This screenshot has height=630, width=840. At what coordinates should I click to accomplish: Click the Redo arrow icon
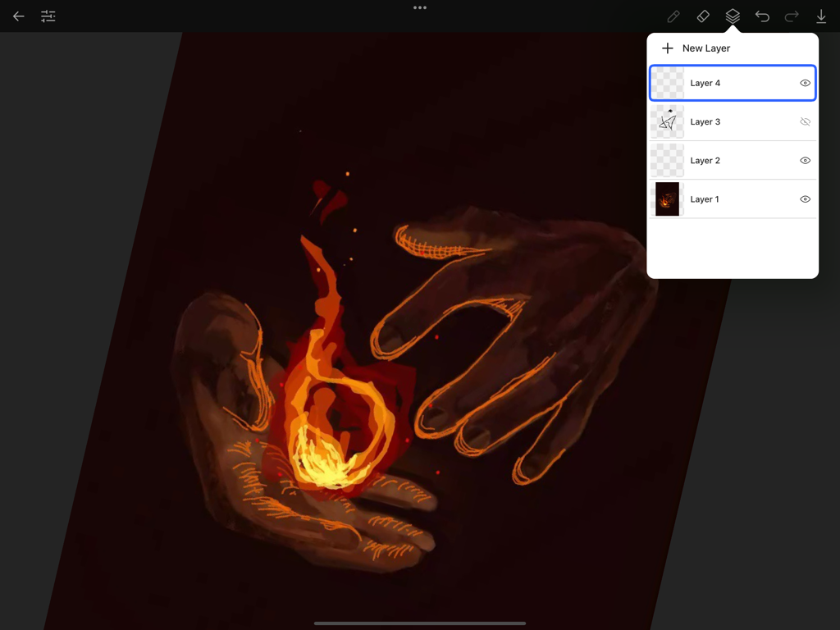(x=790, y=16)
